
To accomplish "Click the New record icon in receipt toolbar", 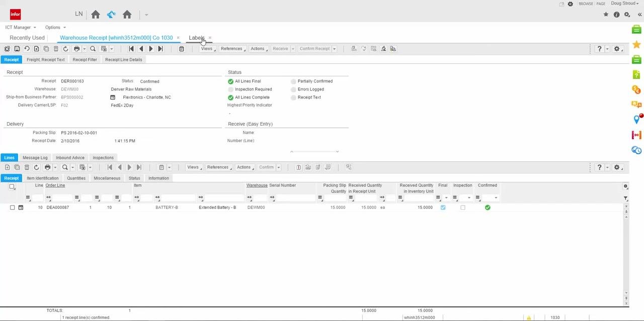I will [36, 49].
